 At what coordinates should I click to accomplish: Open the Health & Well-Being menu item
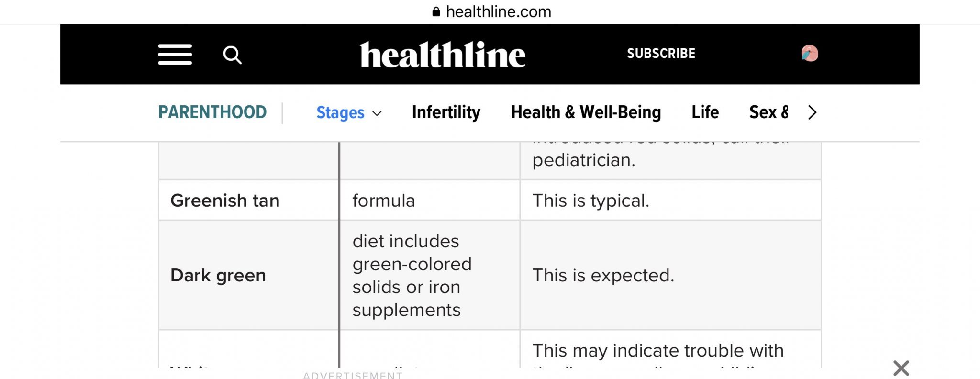coord(586,112)
